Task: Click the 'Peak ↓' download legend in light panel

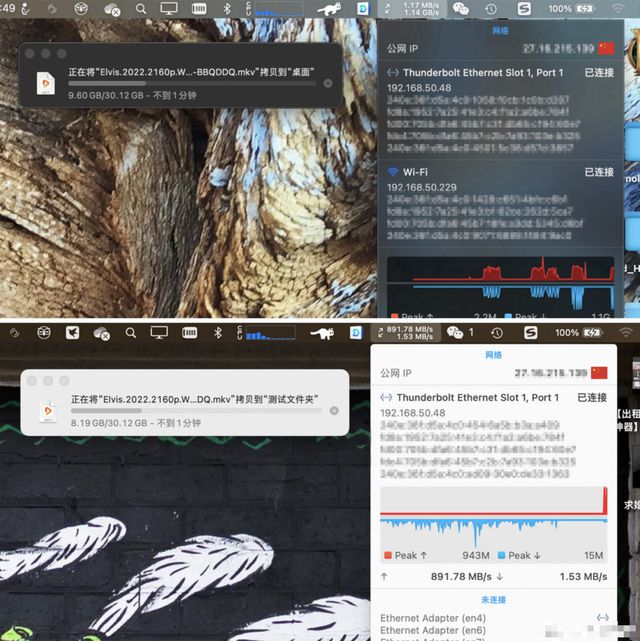Action: click(x=519, y=556)
